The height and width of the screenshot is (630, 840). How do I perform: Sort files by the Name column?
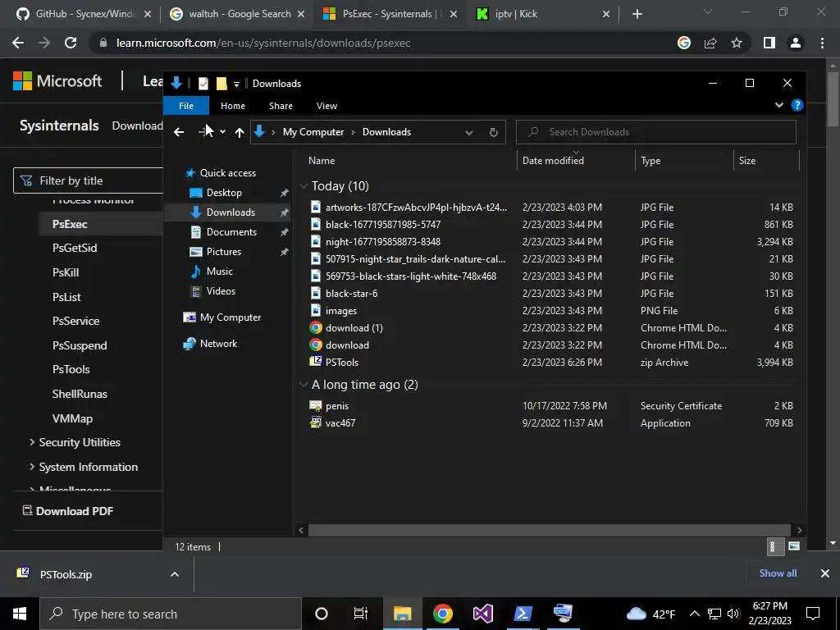pyautogui.click(x=322, y=160)
